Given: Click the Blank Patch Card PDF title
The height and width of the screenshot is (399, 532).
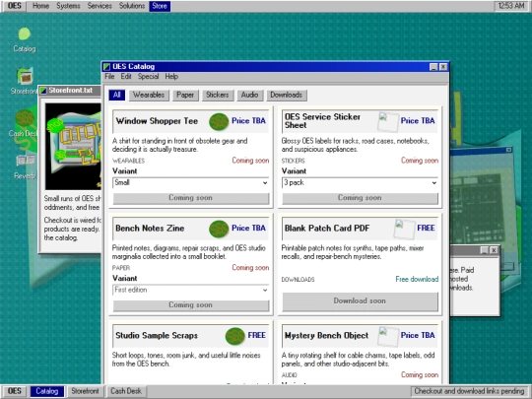Looking at the screenshot, I should click(x=327, y=229).
